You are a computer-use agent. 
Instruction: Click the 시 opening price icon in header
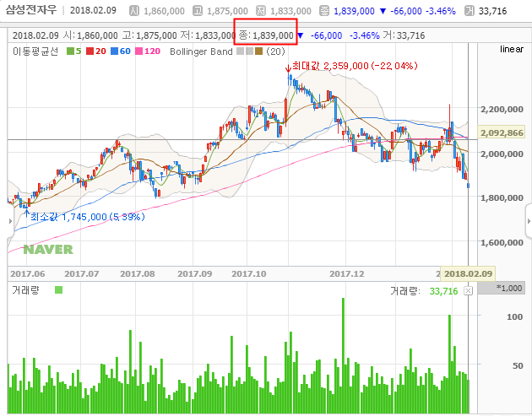click(x=134, y=11)
